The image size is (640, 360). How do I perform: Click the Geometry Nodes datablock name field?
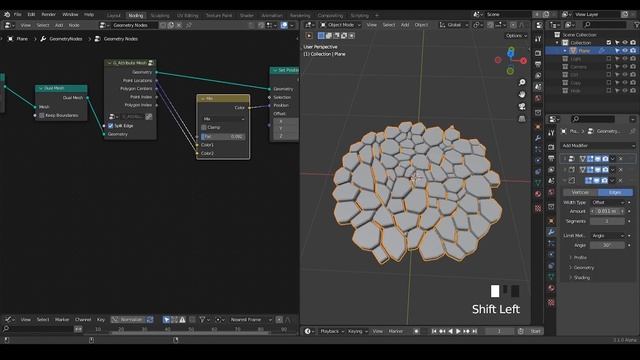pos(135,25)
